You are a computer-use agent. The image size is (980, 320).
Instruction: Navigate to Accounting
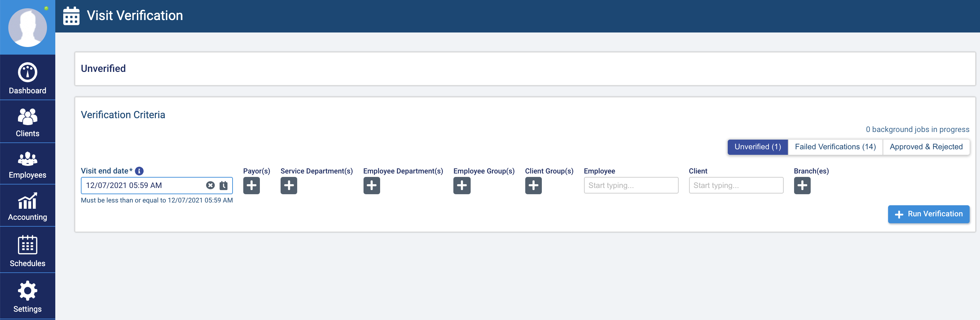tap(27, 206)
